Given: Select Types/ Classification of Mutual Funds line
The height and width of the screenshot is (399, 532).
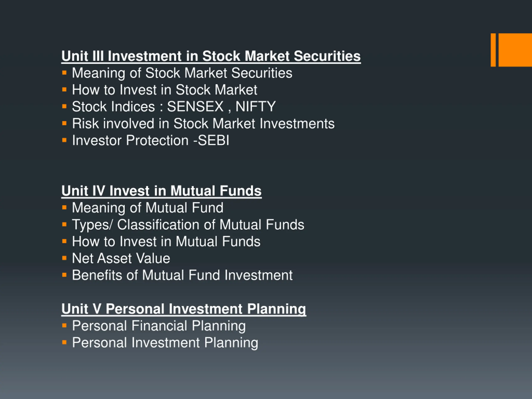Looking at the screenshot, I should [188, 225].
